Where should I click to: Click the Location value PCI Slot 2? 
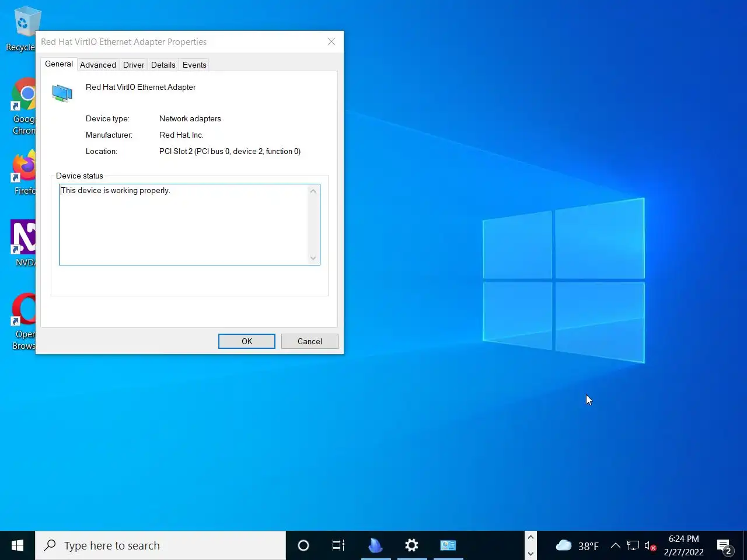click(230, 151)
